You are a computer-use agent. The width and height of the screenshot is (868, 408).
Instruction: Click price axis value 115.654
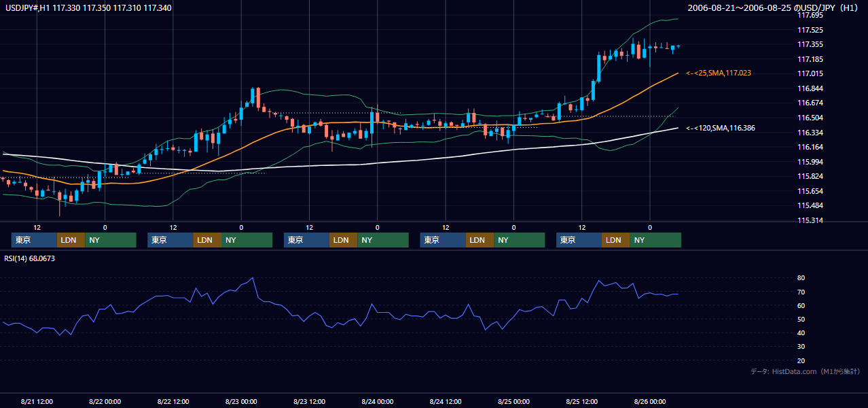coord(810,191)
